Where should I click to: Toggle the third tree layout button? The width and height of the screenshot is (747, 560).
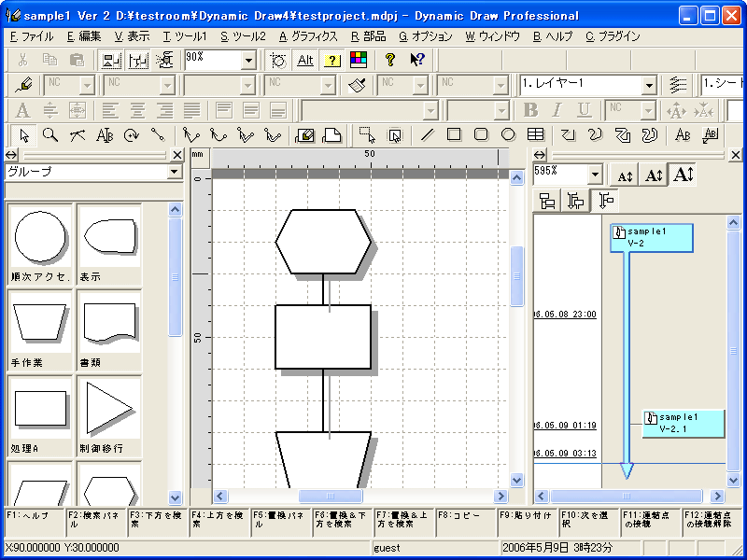click(x=604, y=201)
